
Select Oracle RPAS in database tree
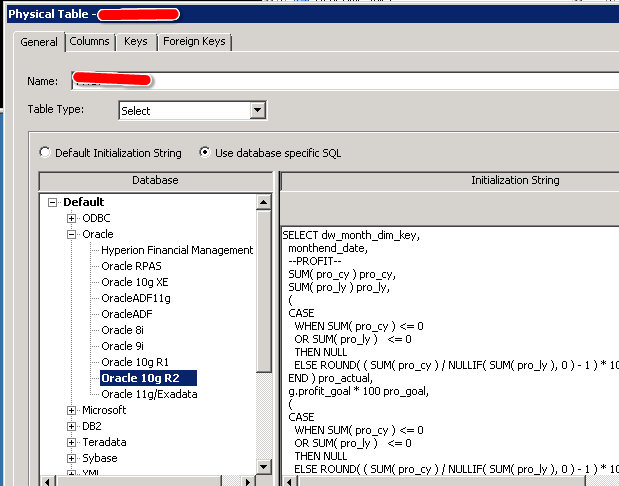(131, 266)
